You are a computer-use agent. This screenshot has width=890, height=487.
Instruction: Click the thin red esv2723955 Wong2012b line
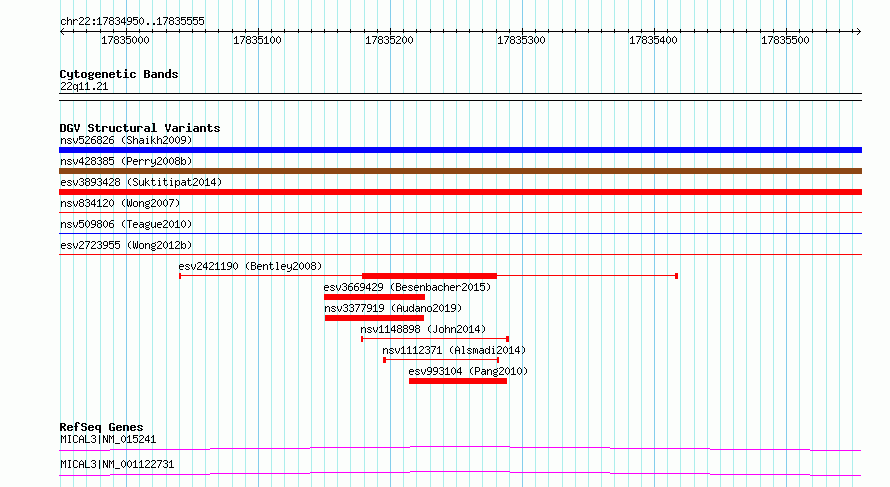click(460, 255)
